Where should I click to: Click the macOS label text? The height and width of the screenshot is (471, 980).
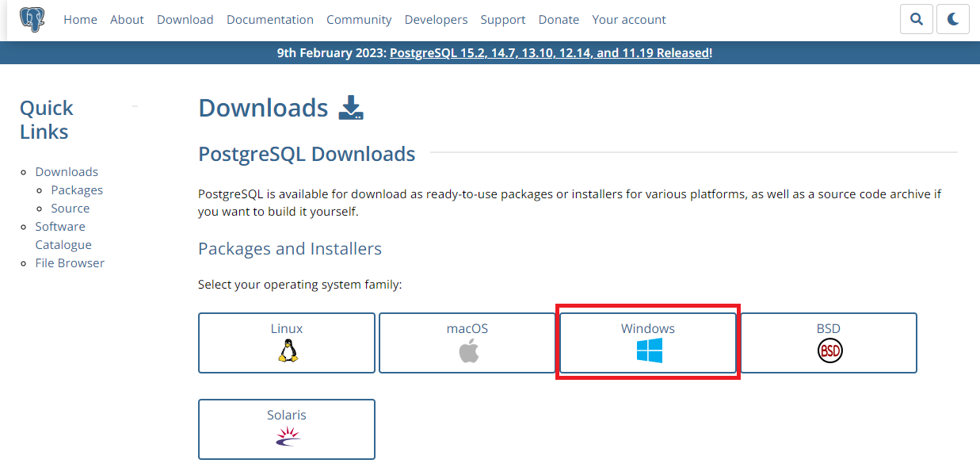click(467, 328)
